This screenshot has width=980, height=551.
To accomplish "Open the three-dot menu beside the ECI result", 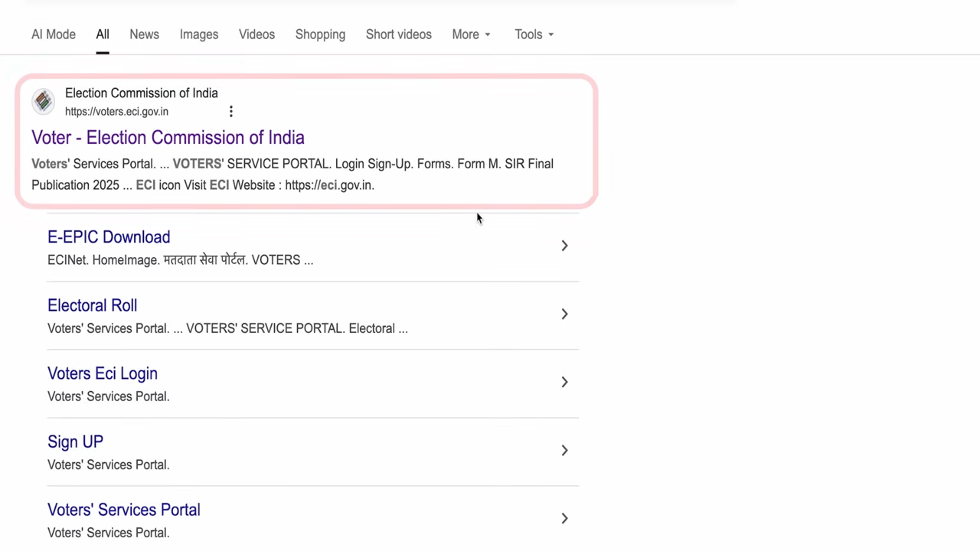I will 231,112.
